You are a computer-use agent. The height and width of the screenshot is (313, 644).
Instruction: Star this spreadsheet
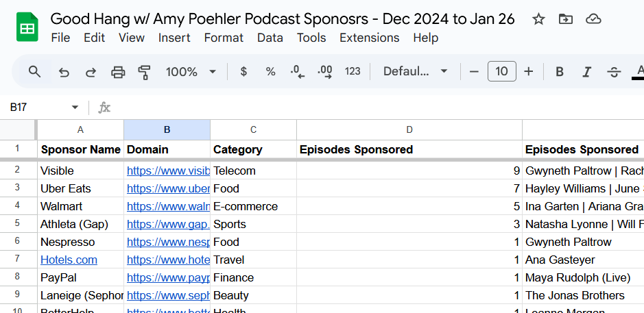[x=538, y=19]
